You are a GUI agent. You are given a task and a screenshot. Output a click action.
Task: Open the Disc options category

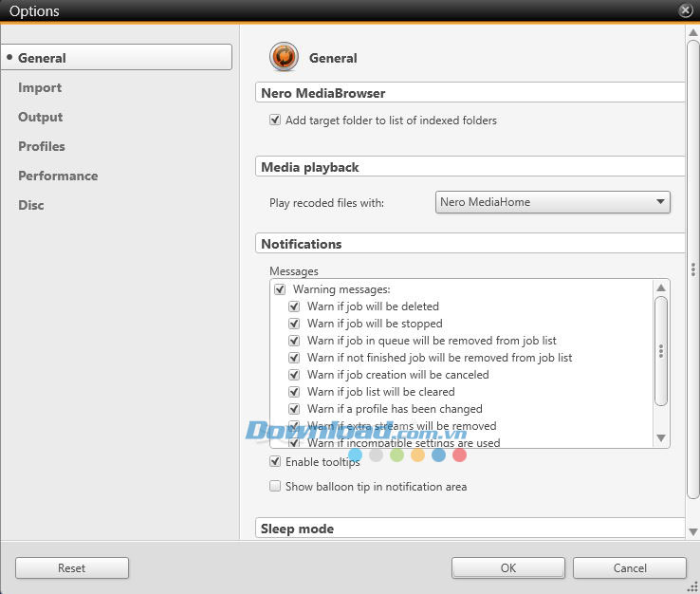pyautogui.click(x=30, y=206)
